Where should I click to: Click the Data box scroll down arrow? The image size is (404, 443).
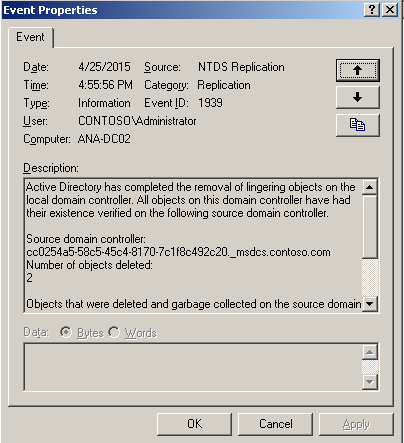pos(369,382)
